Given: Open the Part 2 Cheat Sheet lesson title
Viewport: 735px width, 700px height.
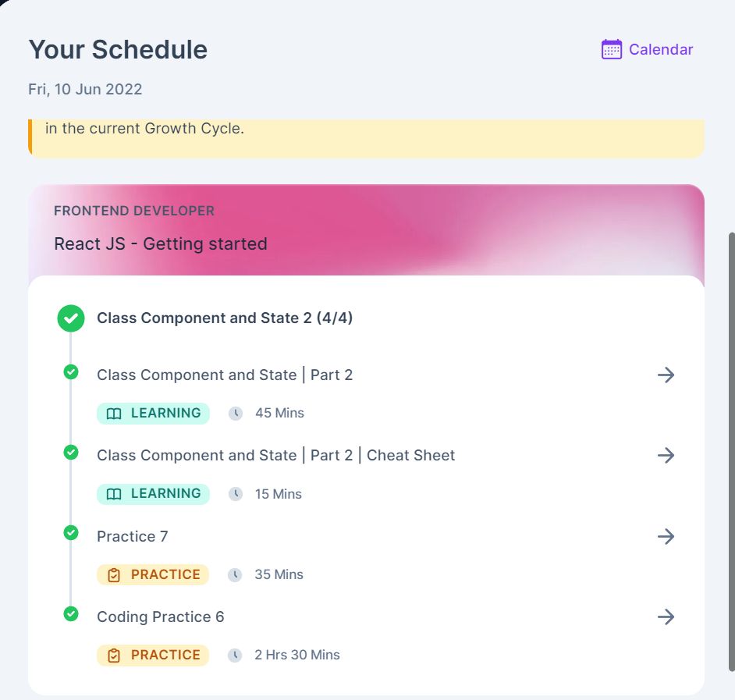Looking at the screenshot, I should point(275,455).
